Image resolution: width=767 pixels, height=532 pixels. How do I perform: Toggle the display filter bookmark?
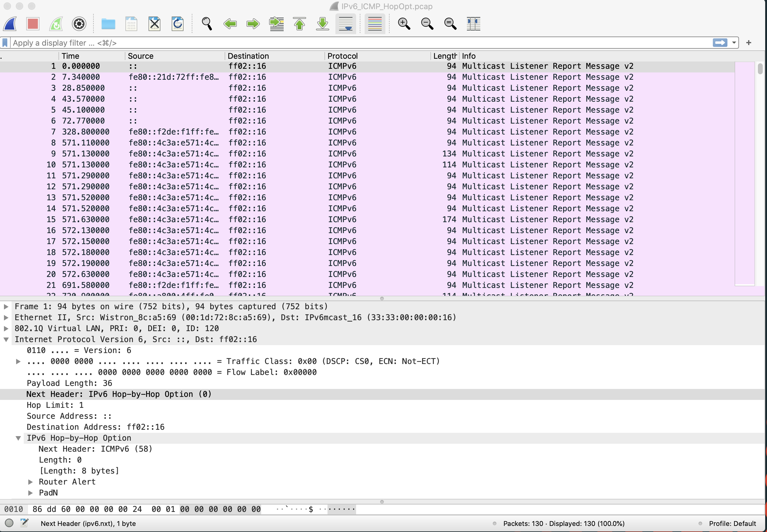click(5, 43)
